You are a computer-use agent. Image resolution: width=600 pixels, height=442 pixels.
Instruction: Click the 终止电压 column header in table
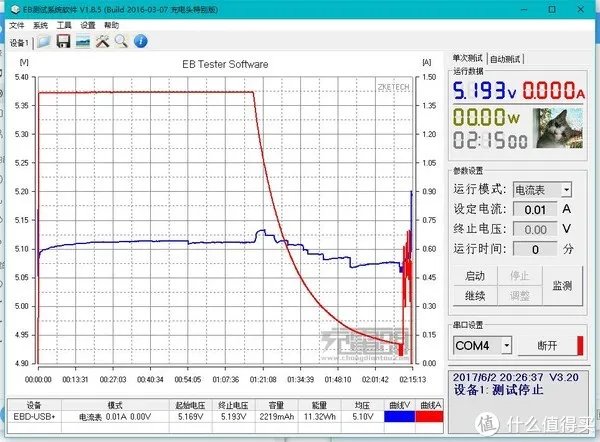click(233, 405)
